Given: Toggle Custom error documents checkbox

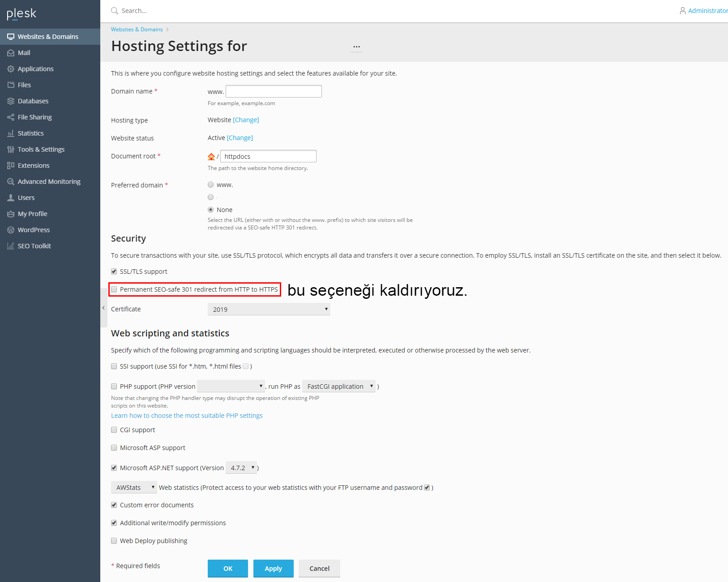Looking at the screenshot, I should (x=114, y=505).
